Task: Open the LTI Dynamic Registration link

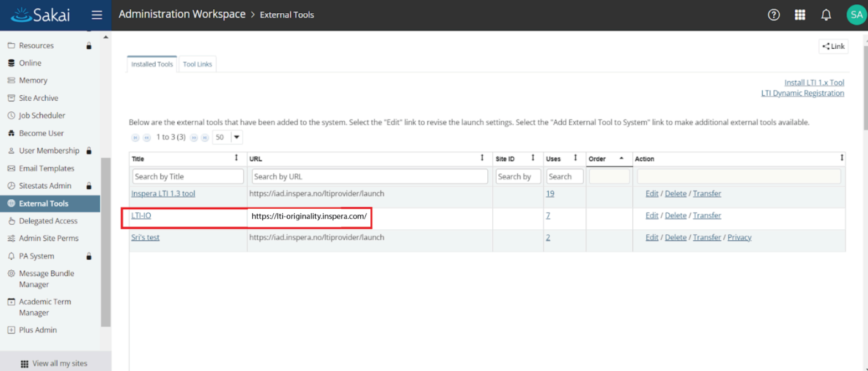Action: (803, 93)
